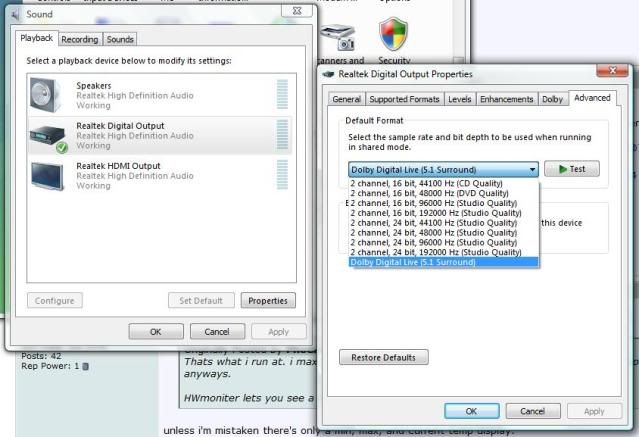639x437 pixels.
Task: Open the Security shield icon in Control Panel
Action: (393, 33)
